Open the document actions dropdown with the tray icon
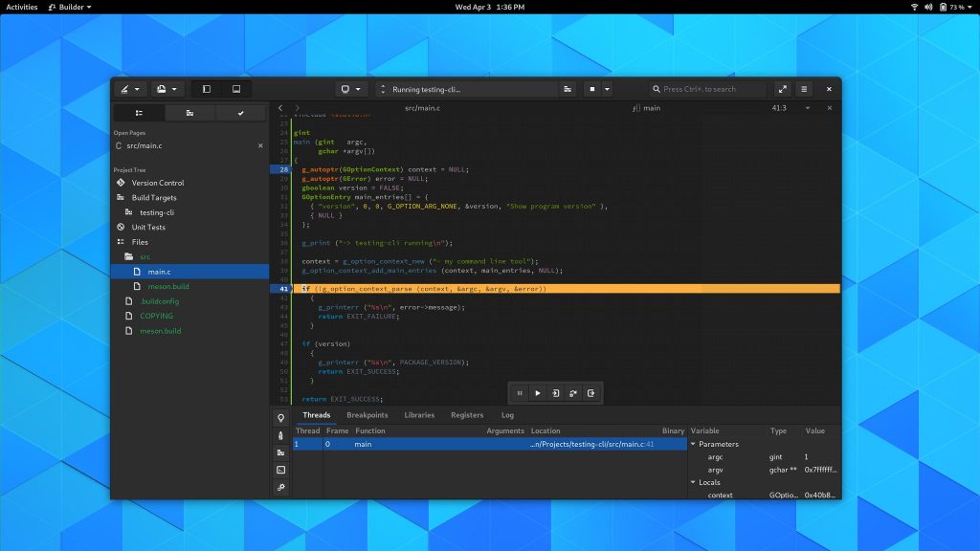 click(x=167, y=89)
